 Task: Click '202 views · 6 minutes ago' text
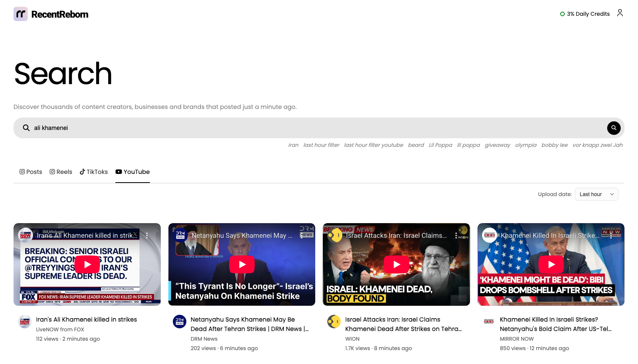point(224,348)
